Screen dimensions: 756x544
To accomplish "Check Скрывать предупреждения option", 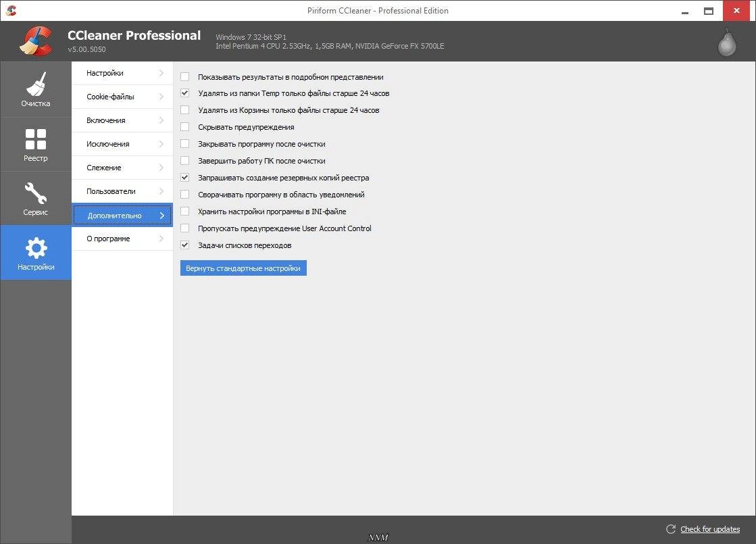I will pos(184,127).
